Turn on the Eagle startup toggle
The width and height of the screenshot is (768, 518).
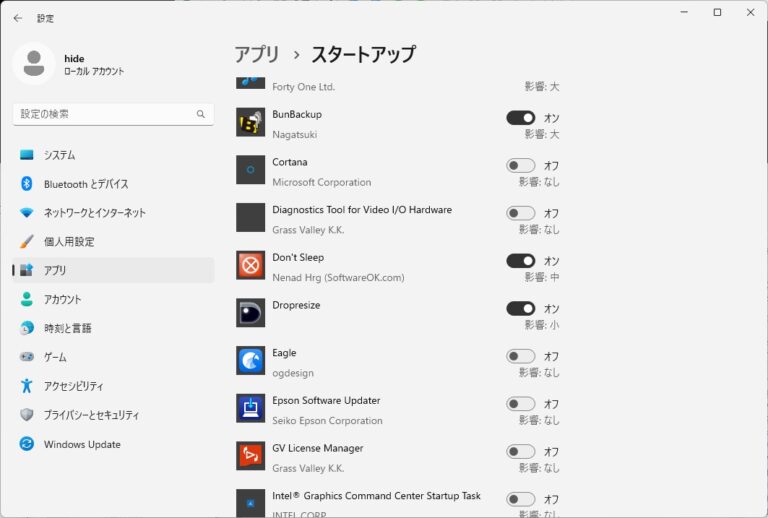pyautogui.click(x=520, y=356)
